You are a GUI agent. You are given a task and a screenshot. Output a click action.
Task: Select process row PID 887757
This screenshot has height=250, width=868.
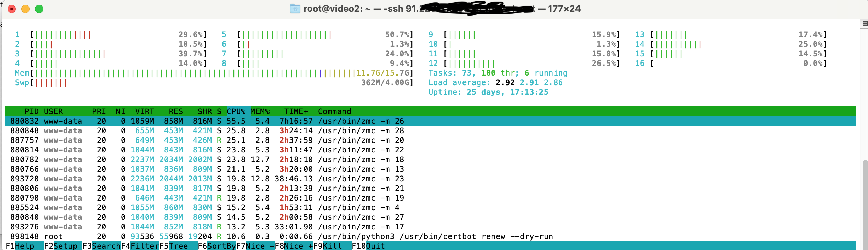click(431, 140)
